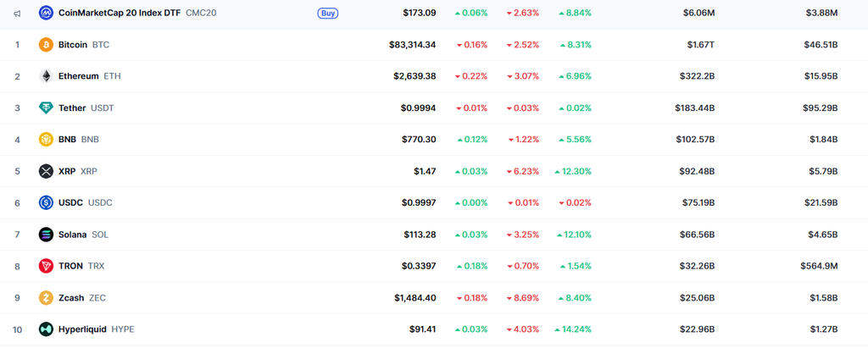The height and width of the screenshot is (348, 868).
Task: Open the CoinMarketCap 20 Index DTF page
Action: pyautogui.click(x=137, y=13)
